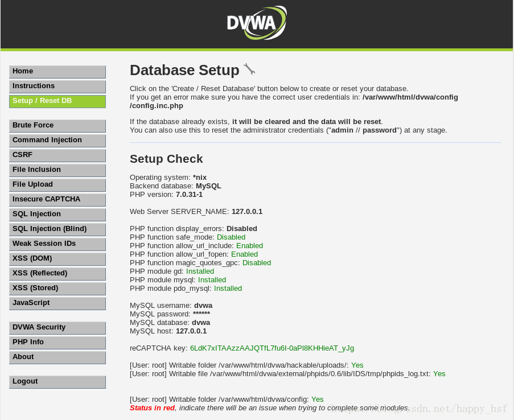Open File Upload module
514x420 pixels.
pos(57,184)
